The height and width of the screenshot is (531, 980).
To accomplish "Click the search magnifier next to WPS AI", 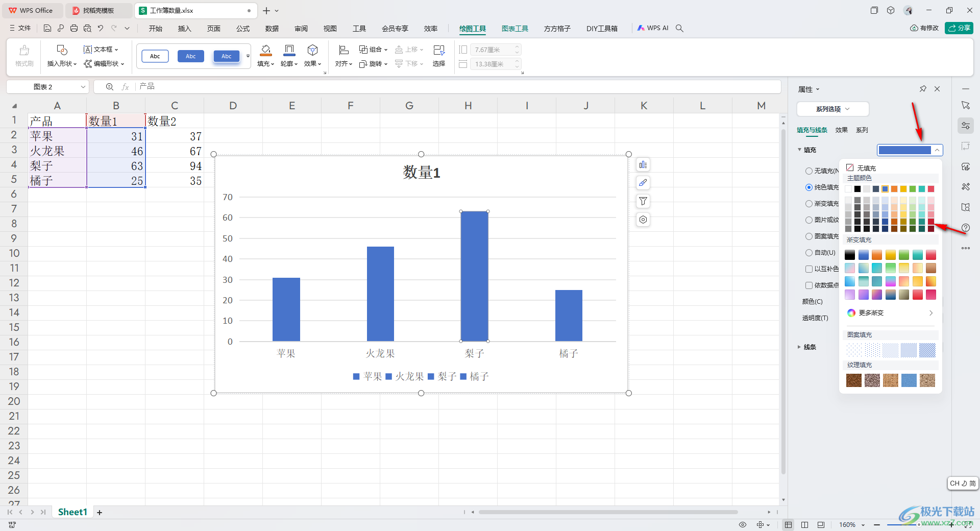I will click(679, 29).
